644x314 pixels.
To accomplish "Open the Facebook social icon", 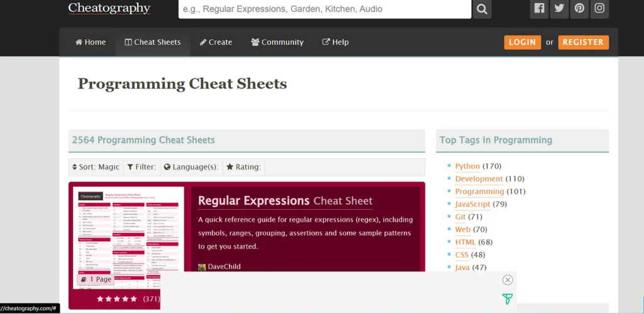I will 539,9.
